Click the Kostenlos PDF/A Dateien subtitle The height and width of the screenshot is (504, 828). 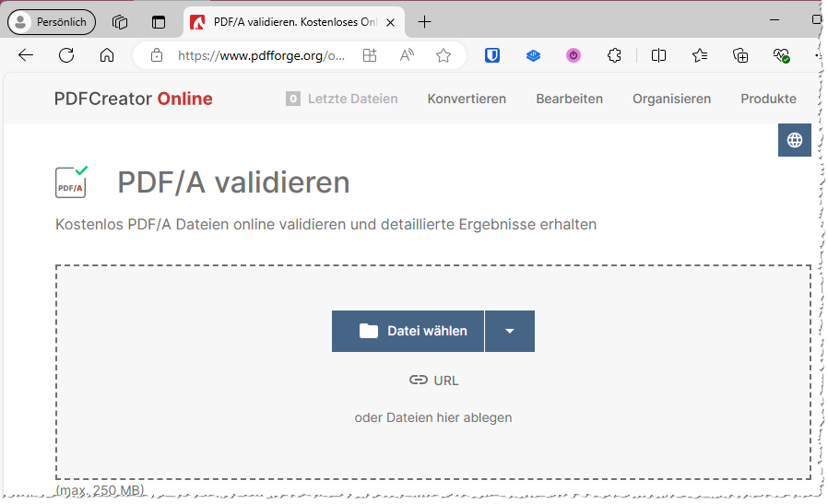(x=325, y=224)
